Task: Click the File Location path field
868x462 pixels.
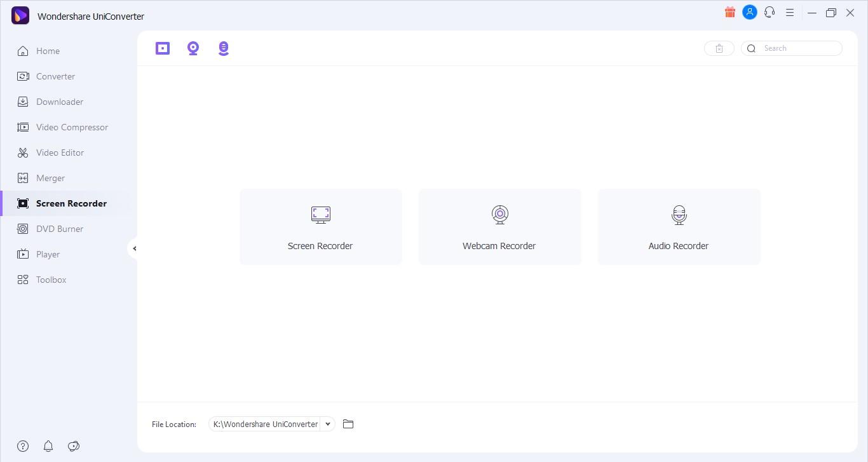Action: [x=265, y=424]
